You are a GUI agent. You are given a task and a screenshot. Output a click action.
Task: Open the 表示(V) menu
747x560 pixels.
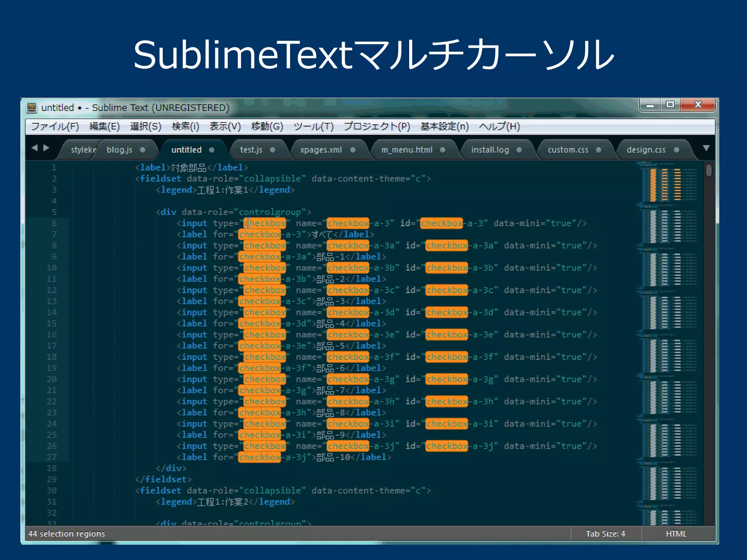(225, 126)
